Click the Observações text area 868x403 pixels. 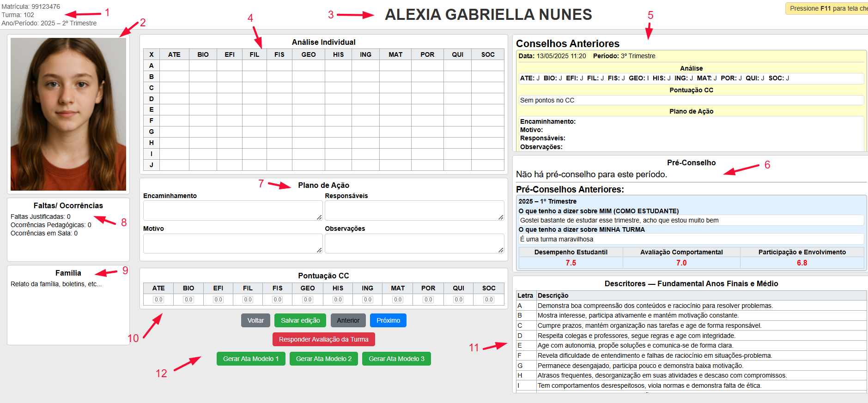coord(414,243)
